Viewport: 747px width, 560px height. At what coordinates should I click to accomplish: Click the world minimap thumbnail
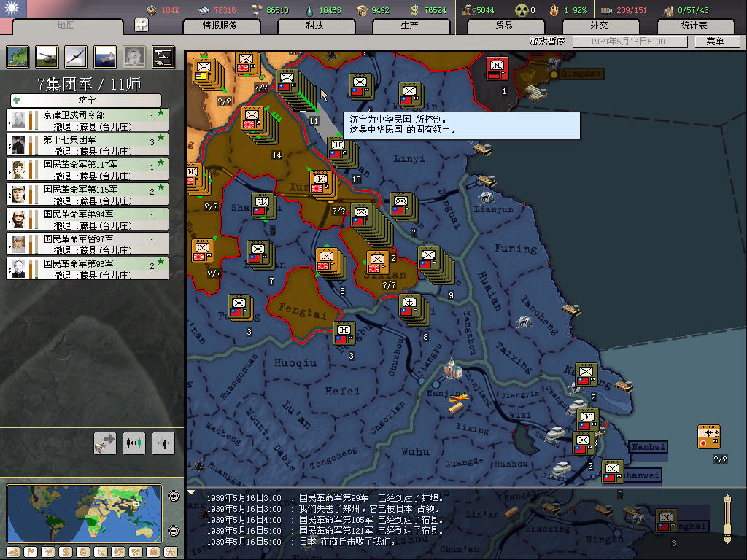coord(85,513)
